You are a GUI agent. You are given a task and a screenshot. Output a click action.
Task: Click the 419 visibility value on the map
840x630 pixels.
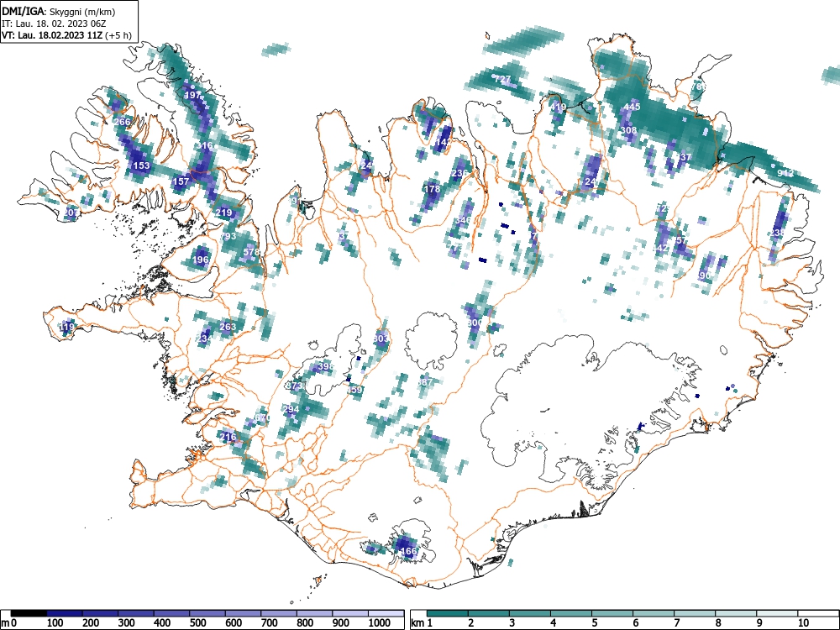click(558, 108)
